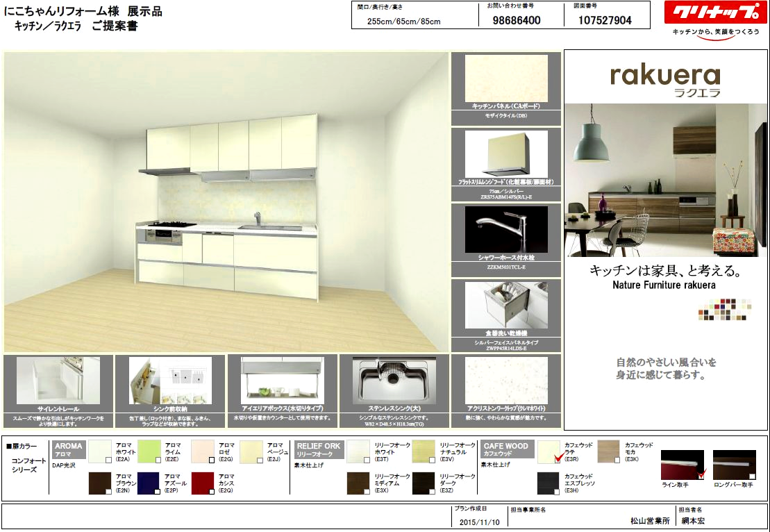Click the dishwasher code ZWPP45R14LDS-E
The height and width of the screenshot is (532, 770).
[505, 348]
